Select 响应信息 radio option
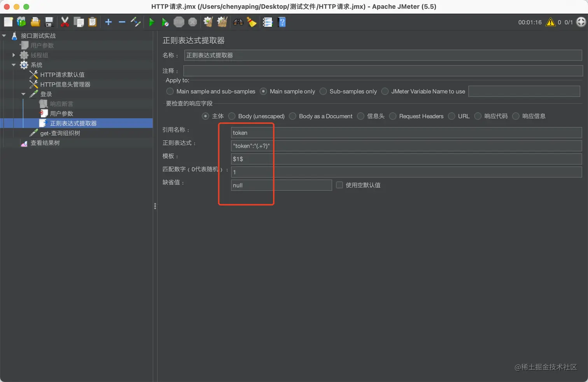588x382 pixels. tap(516, 116)
